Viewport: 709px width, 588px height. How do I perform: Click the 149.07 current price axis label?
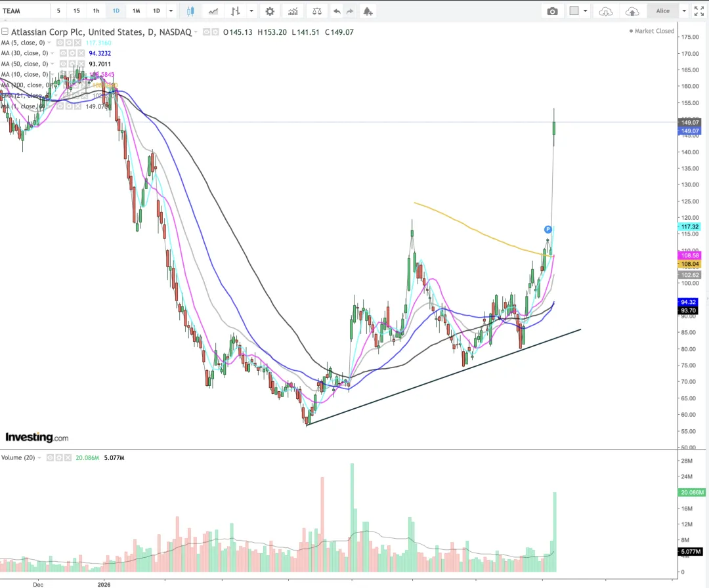689,123
